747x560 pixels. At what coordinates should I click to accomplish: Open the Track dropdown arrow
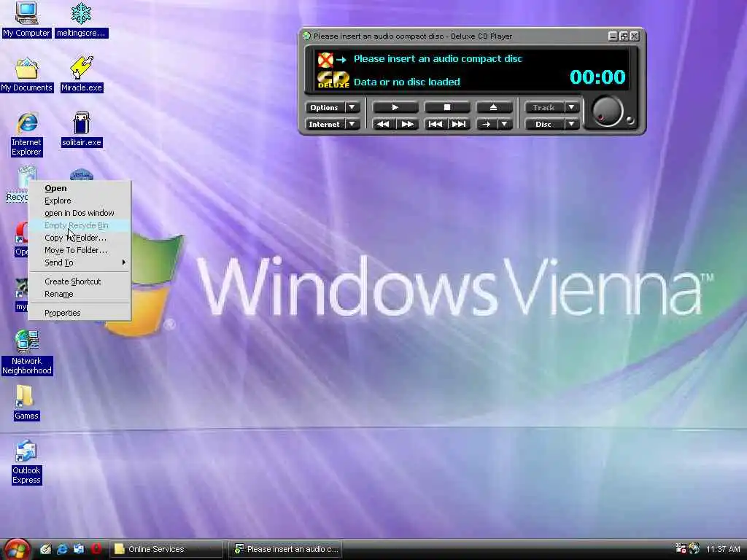point(571,108)
